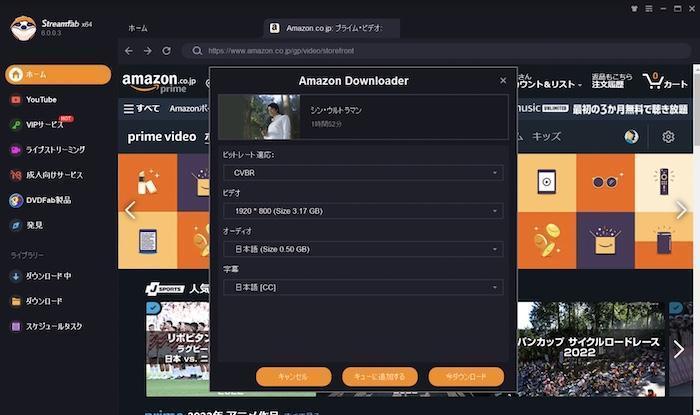The width and height of the screenshot is (700, 415).
Task: Click the search magnifier in address bar
Action: pos(197,51)
